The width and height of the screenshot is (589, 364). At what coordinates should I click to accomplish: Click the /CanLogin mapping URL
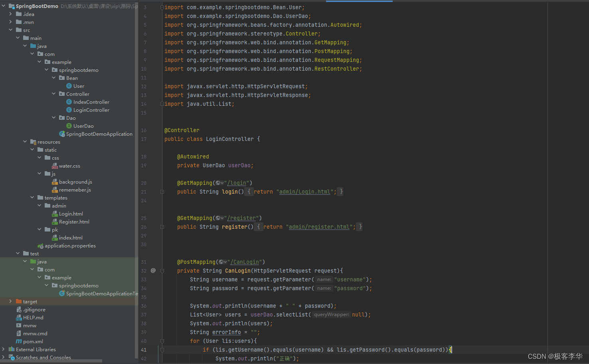point(244,262)
